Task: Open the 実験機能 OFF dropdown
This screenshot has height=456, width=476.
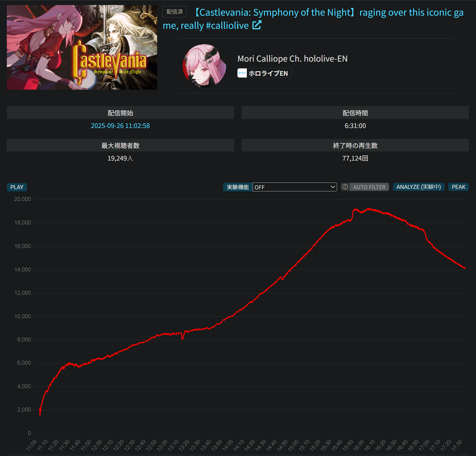Action: click(x=295, y=187)
